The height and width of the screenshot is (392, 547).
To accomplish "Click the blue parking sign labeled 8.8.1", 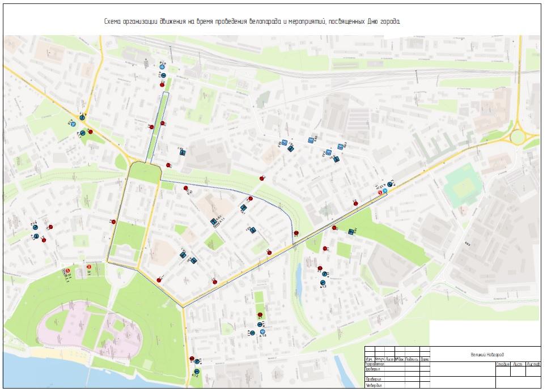I will click(x=214, y=221).
